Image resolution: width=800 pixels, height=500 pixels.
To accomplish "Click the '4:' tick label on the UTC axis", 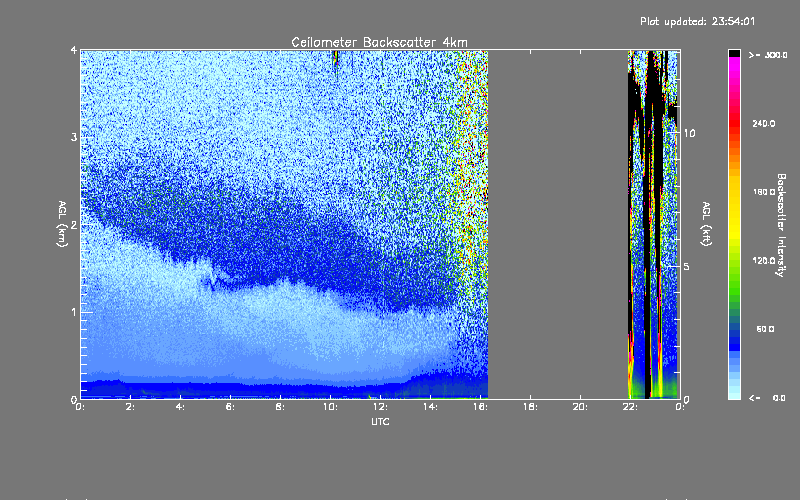I will pos(180,407).
